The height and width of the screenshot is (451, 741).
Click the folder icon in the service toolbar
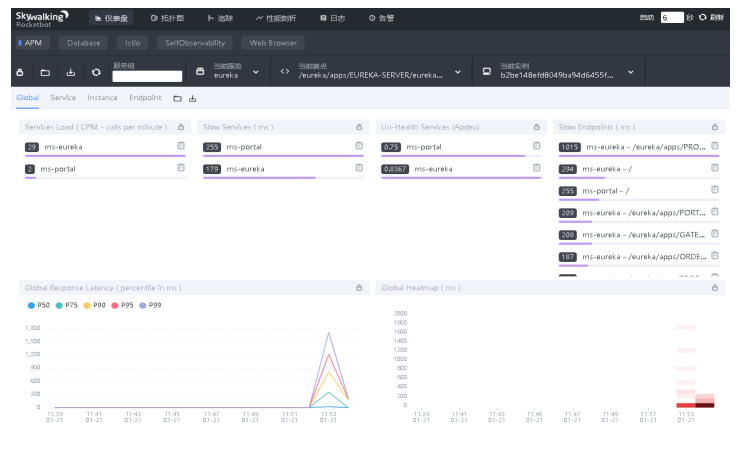(x=45, y=72)
